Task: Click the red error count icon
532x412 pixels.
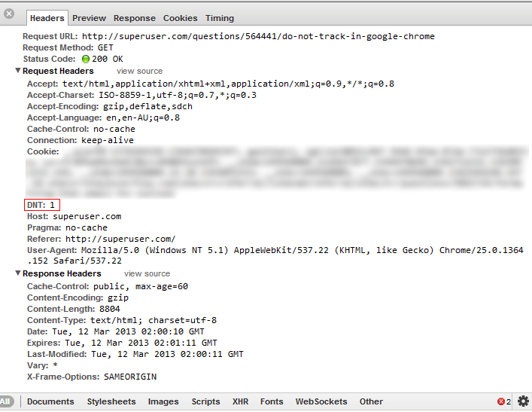Action: pyautogui.click(x=501, y=401)
